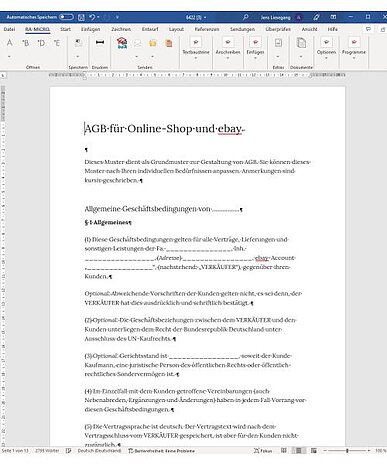Click page indicator Seite 1 von 13
This screenshot has height=464, width=387.
(15, 451)
